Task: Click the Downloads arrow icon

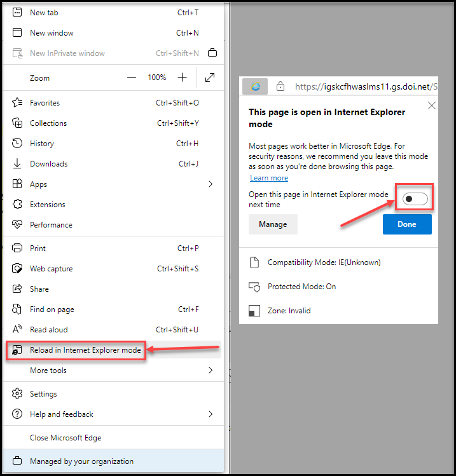Action: pyautogui.click(x=17, y=163)
